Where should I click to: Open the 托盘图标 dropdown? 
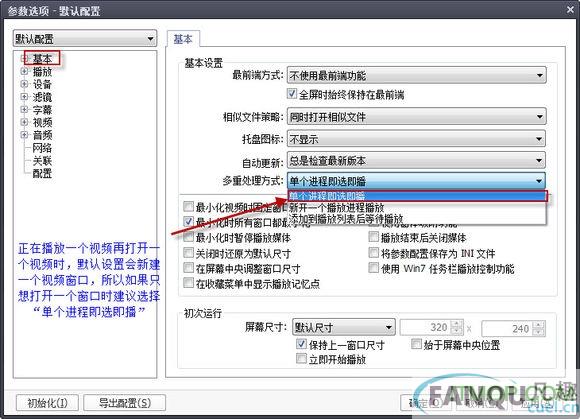point(416,139)
